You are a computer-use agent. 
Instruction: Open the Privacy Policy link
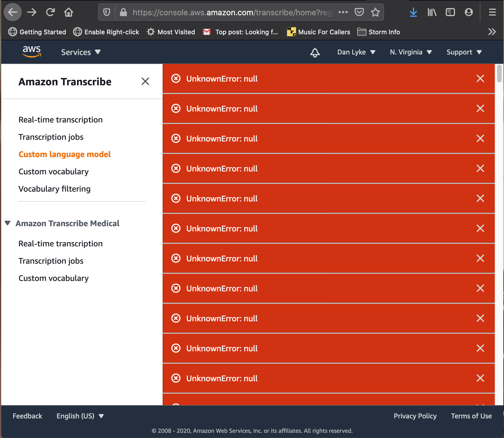pos(415,416)
